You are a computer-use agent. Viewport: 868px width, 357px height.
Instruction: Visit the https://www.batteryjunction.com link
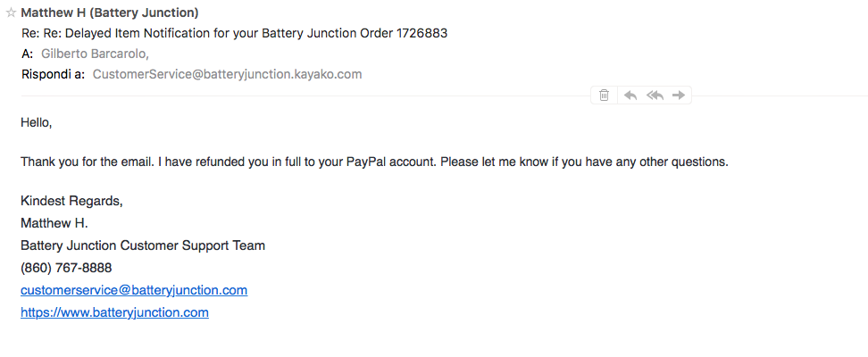[114, 312]
